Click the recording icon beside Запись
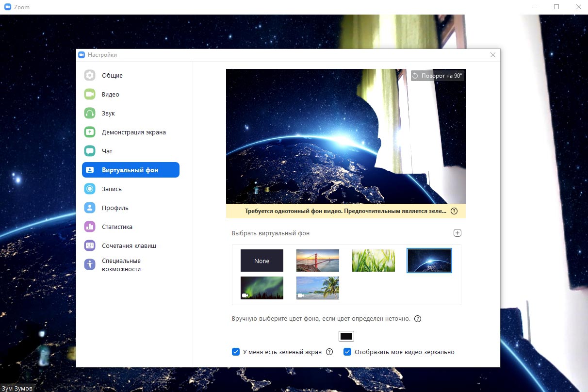Viewport: 588px width, 392px height. click(x=90, y=189)
